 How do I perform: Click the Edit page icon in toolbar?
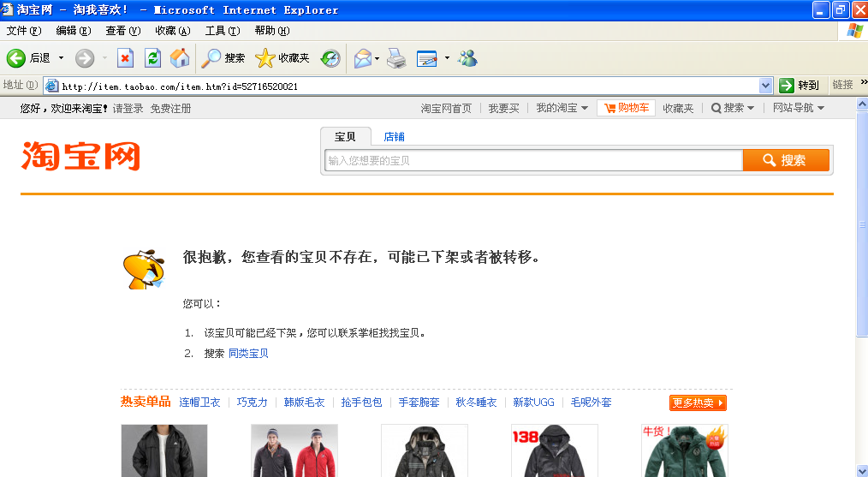[x=427, y=58]
